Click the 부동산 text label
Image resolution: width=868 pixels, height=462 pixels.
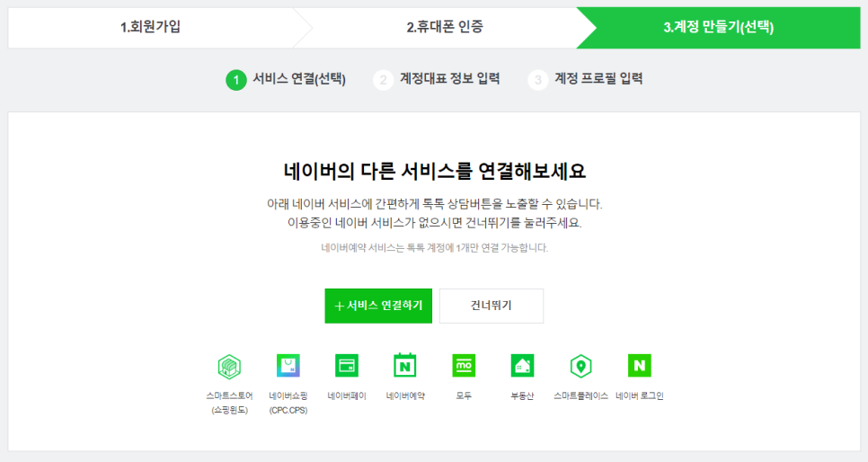point(523,395)
